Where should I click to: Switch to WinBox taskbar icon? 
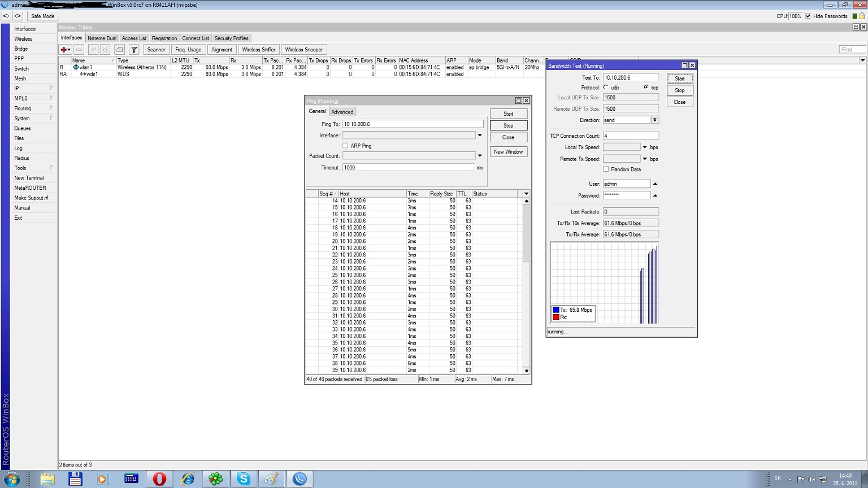(x=300, y=479)
